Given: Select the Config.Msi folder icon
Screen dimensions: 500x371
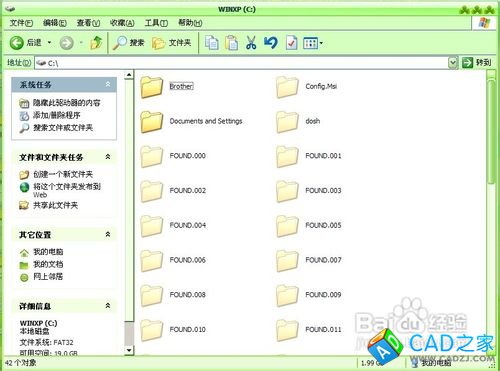Looking at the screenshot, I should pyautogui.click(x=287, y=87).
